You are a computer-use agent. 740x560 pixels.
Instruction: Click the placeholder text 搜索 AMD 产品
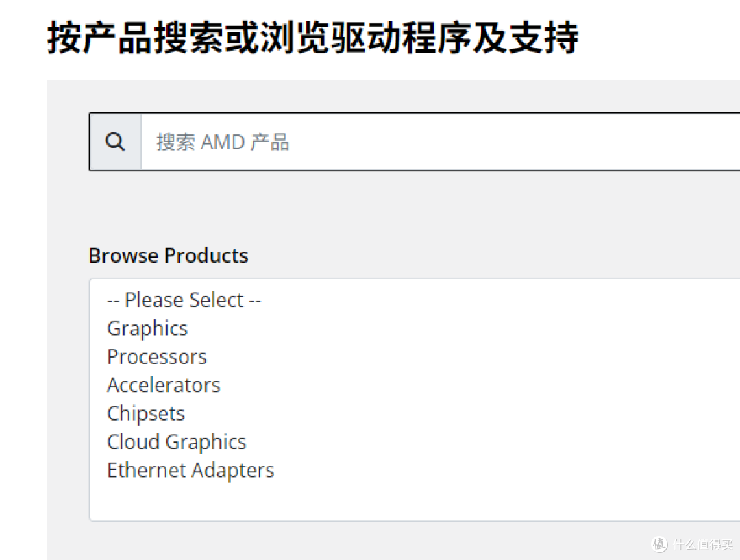pyautogui.click(x=221, y=142)
